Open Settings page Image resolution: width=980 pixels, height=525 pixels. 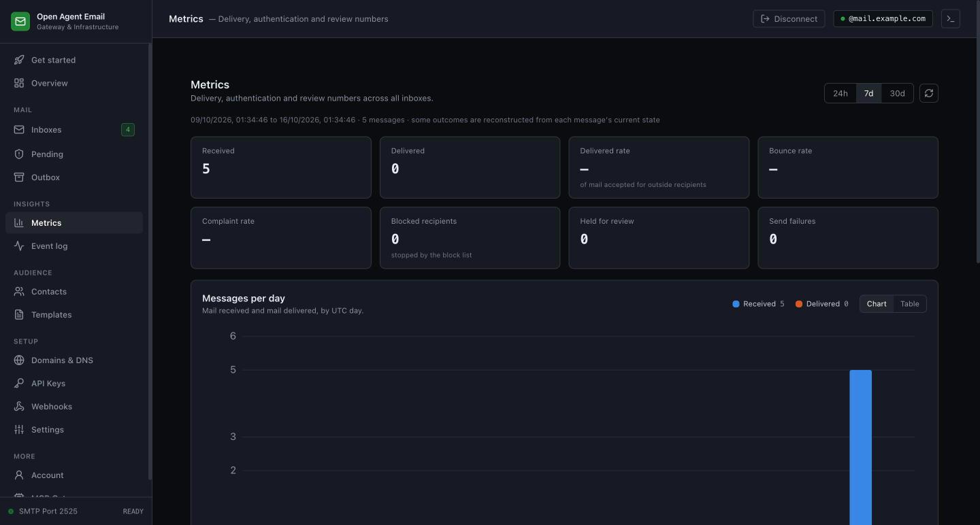pyautogui.click(x=74, y=429)
